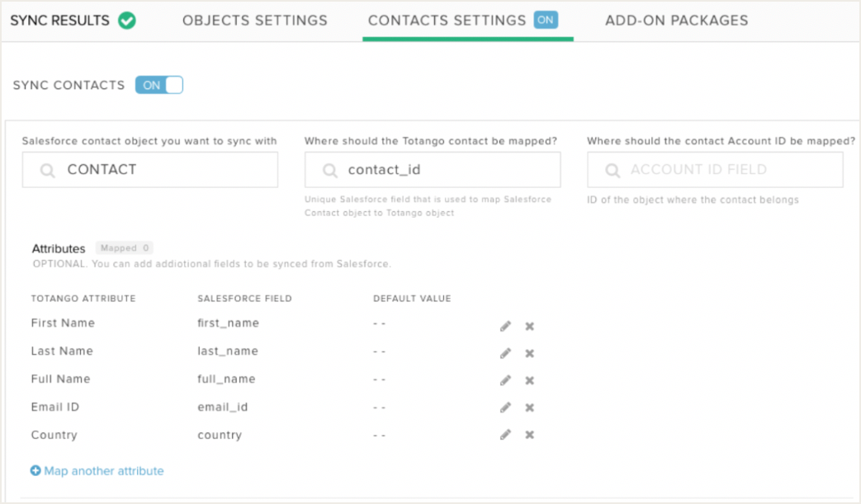
Task: Edit the Email ID attribute mapping
Action: point(505,407)
